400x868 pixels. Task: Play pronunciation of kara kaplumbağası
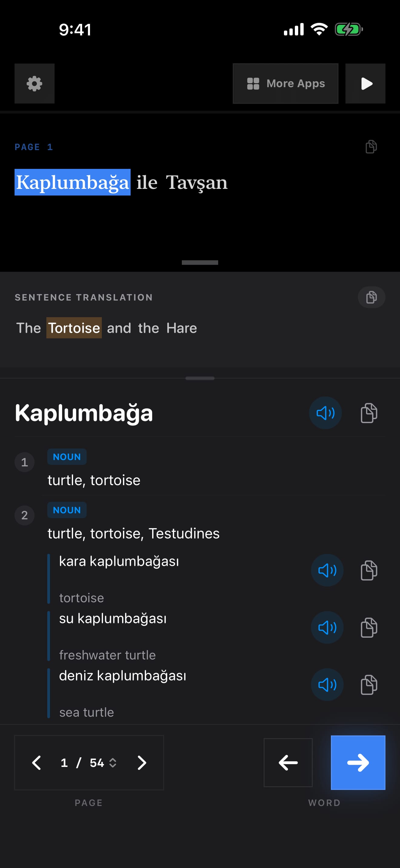tap(327, 570)
